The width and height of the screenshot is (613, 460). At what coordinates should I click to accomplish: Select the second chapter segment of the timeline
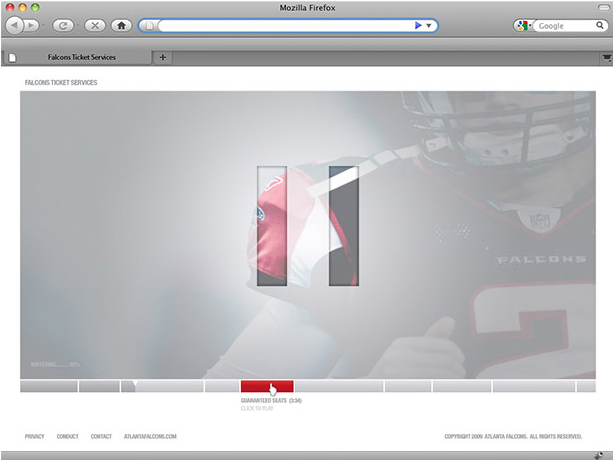tap(99, 386)
